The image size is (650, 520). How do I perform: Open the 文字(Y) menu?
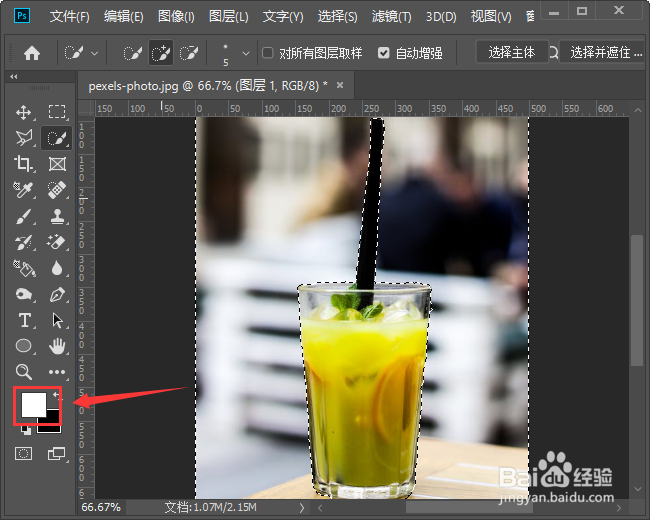pyautogui.click(x=283, y=17)
